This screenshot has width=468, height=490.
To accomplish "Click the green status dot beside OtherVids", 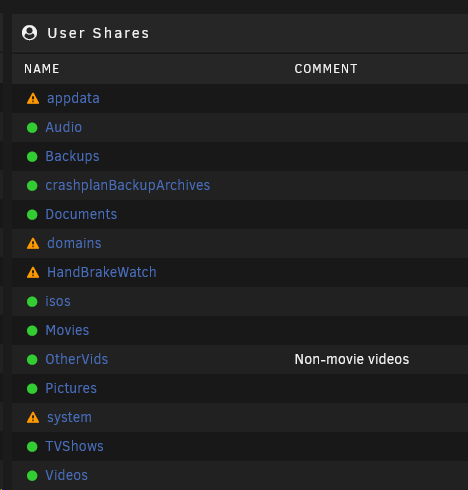I will 32,360.
